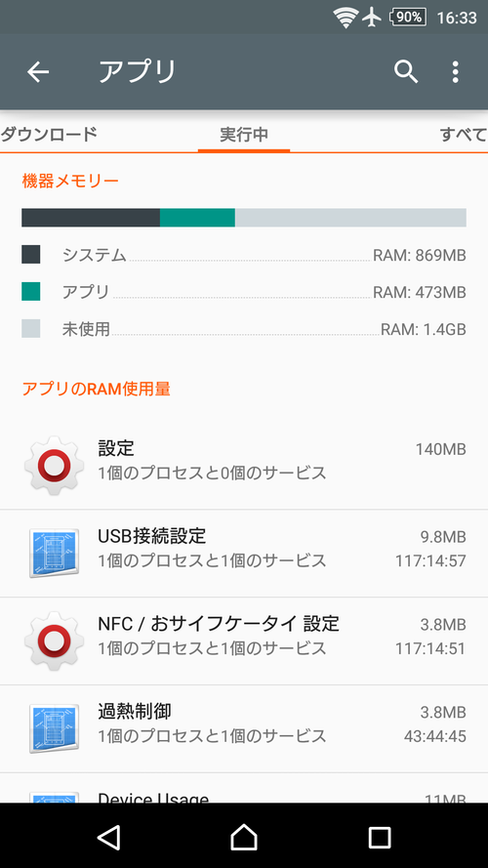Image resolution: width=488 pixels, height=868 pixels.
Task: Tap the 設定 gear app icon
Action: tap(54, 466)
